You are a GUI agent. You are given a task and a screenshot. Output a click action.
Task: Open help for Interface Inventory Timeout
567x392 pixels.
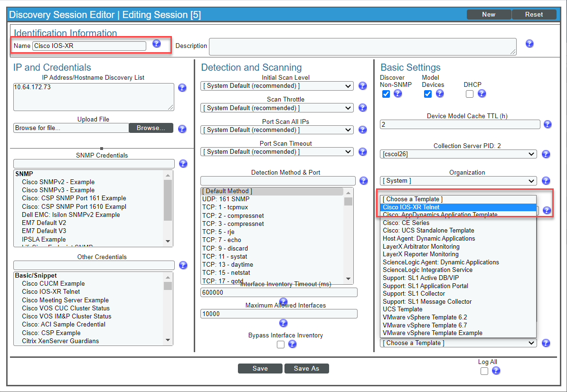pyautogui.click(x=283, y=301)
